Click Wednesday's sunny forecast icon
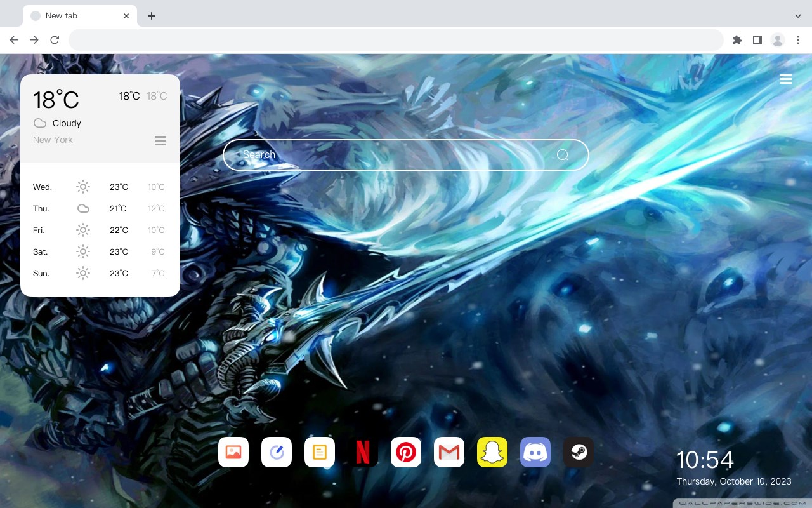This screenshot has height=508, width=812. coord(83,187)
